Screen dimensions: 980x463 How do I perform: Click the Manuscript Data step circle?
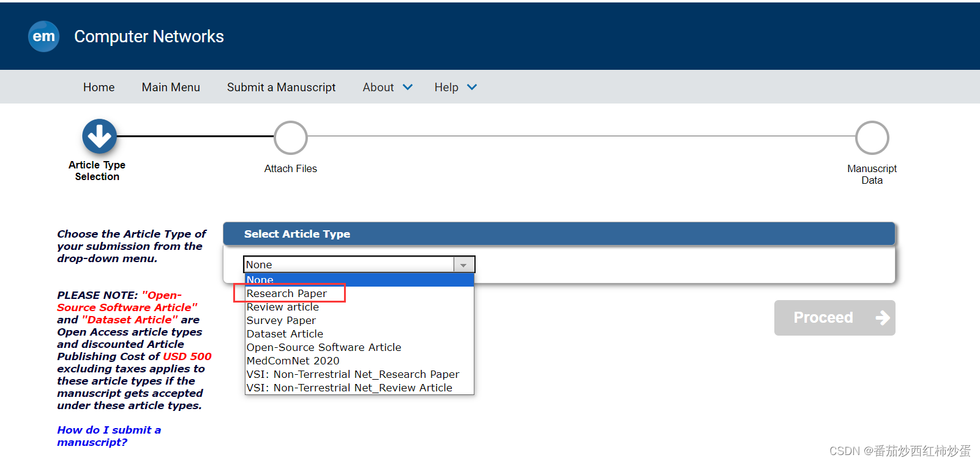(872, 138)
